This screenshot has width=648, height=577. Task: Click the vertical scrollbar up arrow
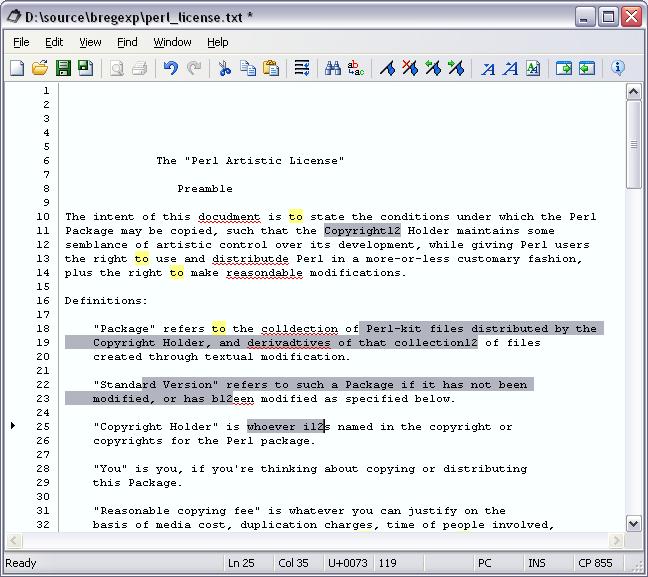[634, 91]
